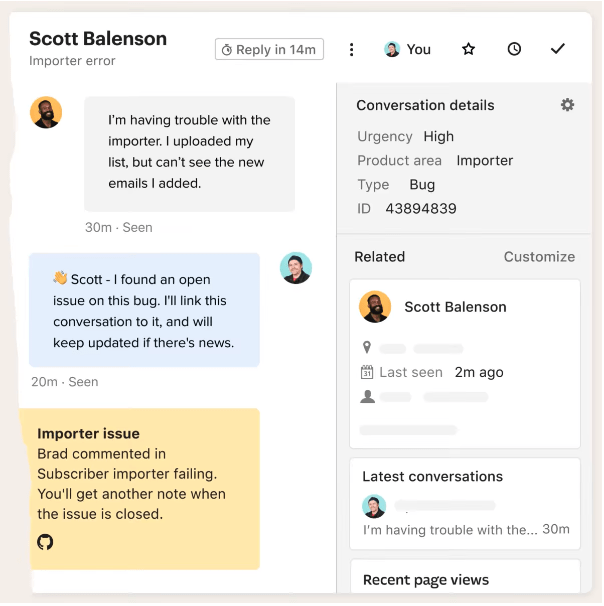The image size is (604, 606).
Task: Click the customer avatar beside first message
Action: pos(46,113)
